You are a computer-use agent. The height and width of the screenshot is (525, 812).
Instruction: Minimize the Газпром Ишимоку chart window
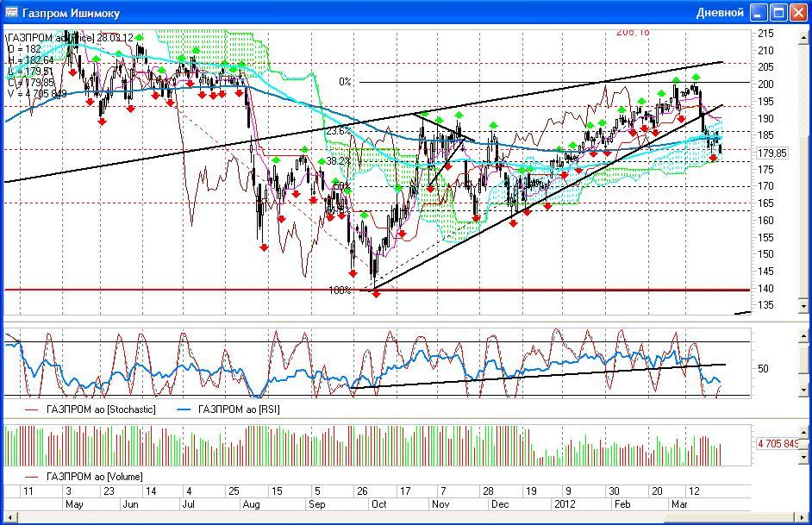tap(759, 12)
